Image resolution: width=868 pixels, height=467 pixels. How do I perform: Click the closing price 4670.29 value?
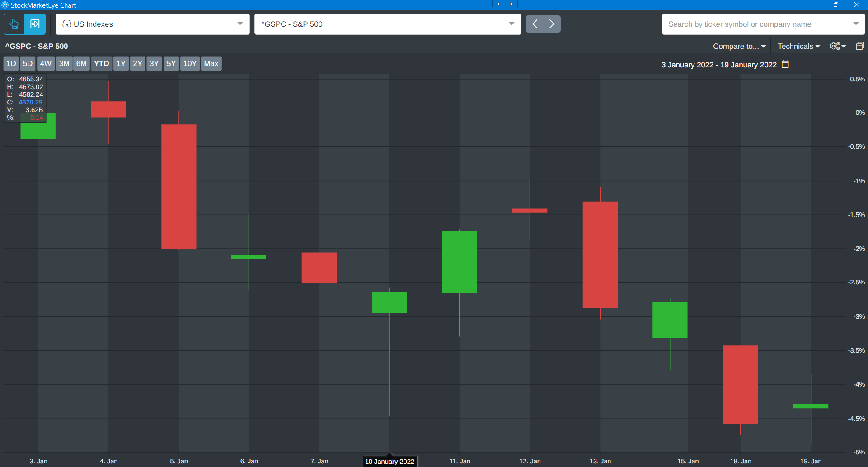(31, 102)
